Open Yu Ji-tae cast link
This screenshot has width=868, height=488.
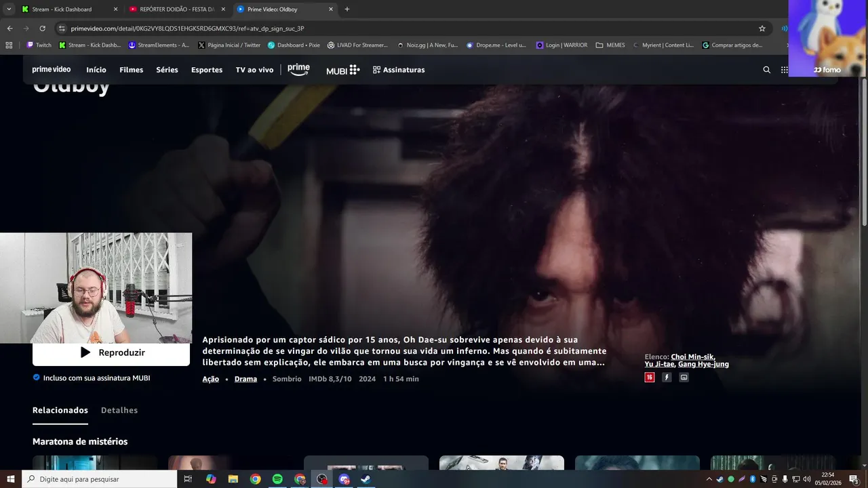[x=658, y=364]
